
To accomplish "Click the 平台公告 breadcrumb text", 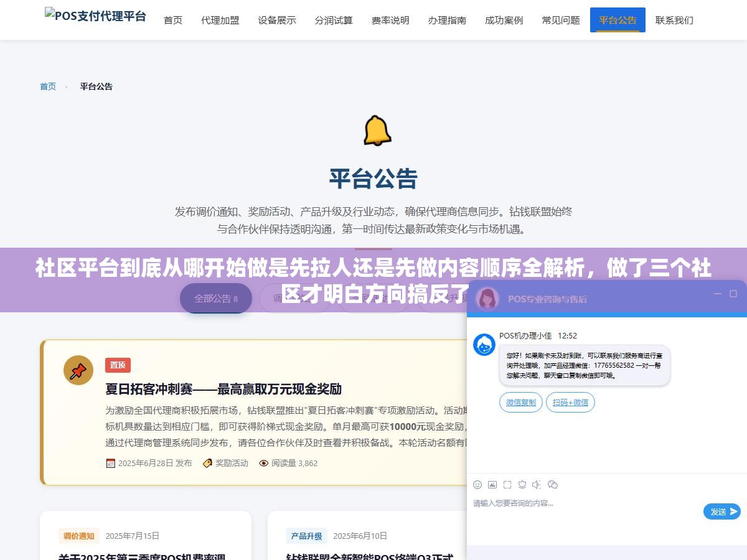I will tap(96, 86).
